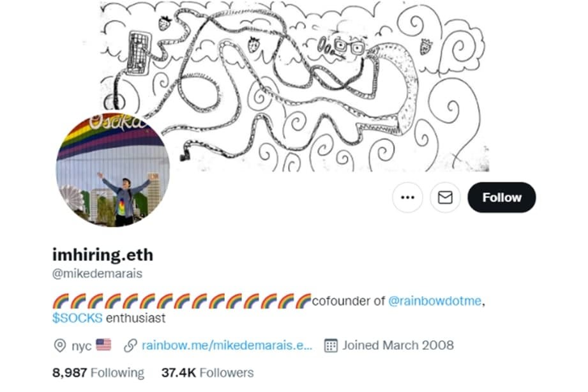View the doodle banner header image
Viewport: 588px width, 392px height.
click(295, 86)
